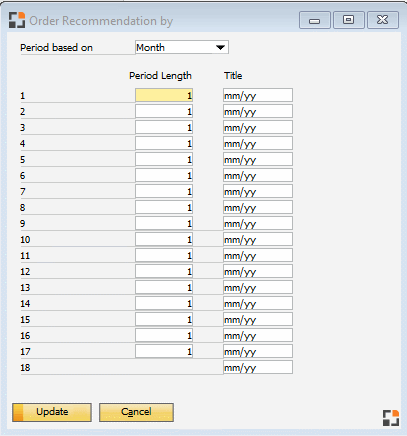
Task: Click the SAP logo icon in title bar
Action: 17,20
